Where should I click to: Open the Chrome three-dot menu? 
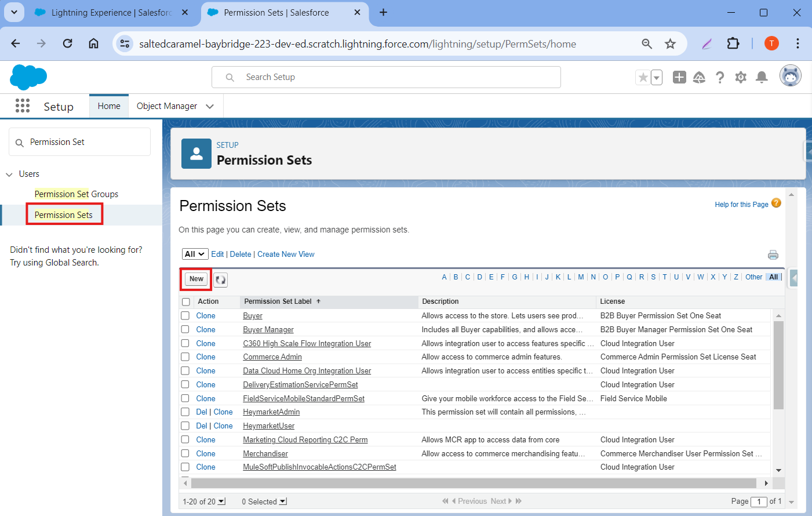tap(798, 43)
